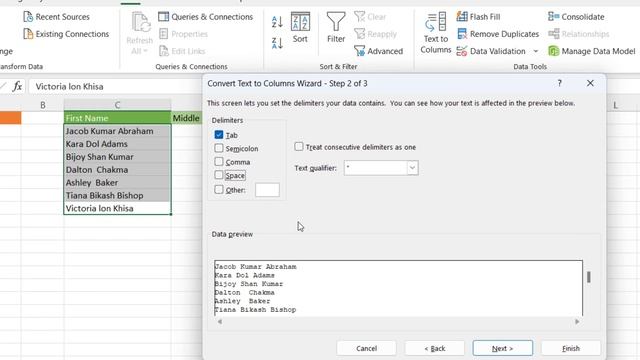Sort Z to A descending

tap(277, 43)
